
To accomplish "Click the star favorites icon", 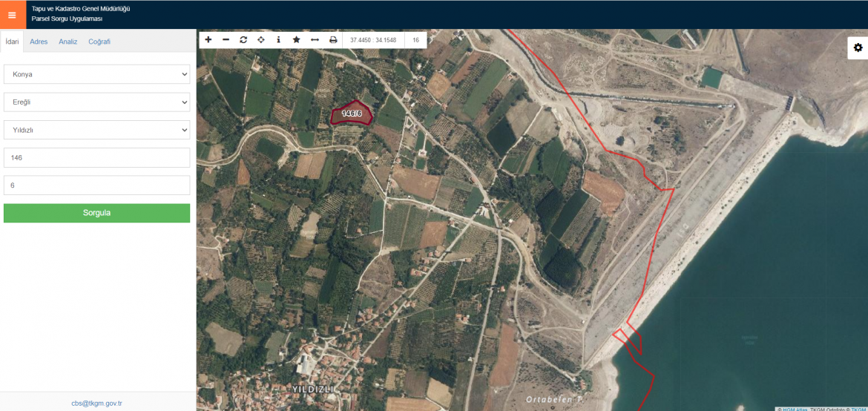I will 296,39.
